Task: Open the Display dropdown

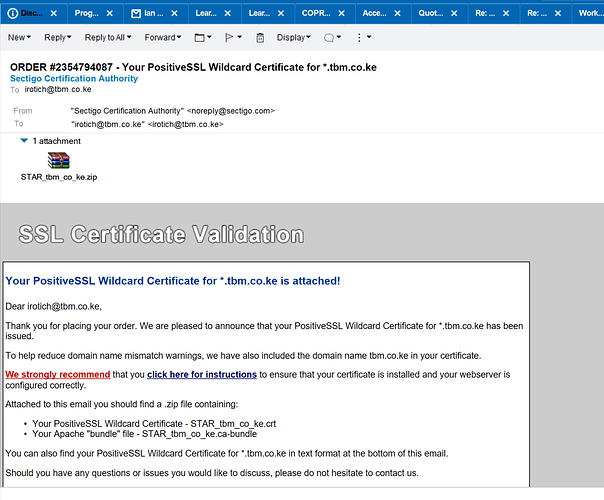Action: [294, 37]
